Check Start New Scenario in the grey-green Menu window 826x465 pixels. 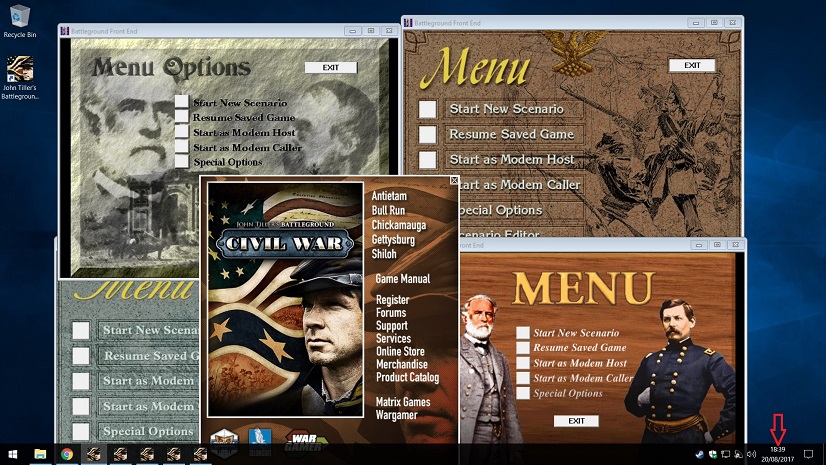pos(81,330)
